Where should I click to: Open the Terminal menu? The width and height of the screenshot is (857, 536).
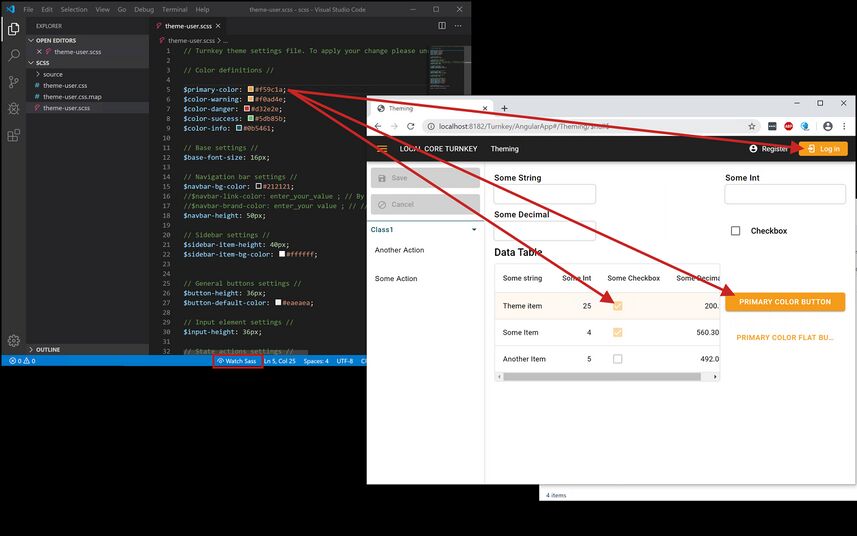[174, 9]
